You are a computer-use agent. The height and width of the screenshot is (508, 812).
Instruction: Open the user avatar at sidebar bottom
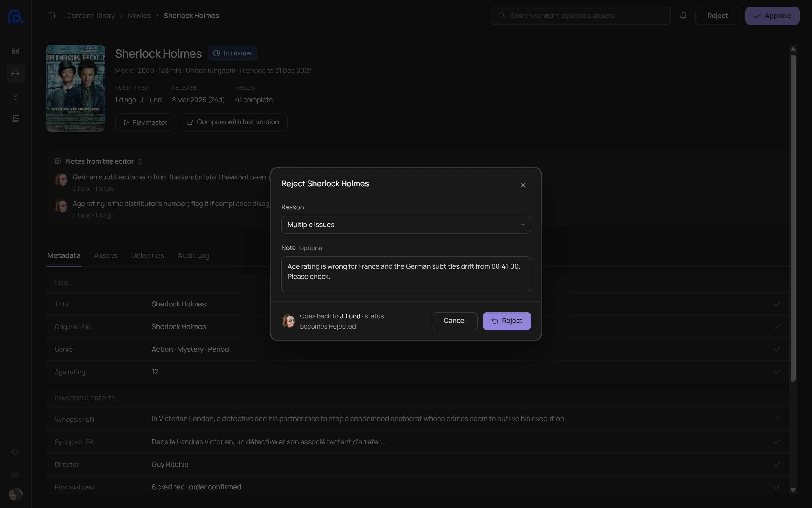coord(16,494)
